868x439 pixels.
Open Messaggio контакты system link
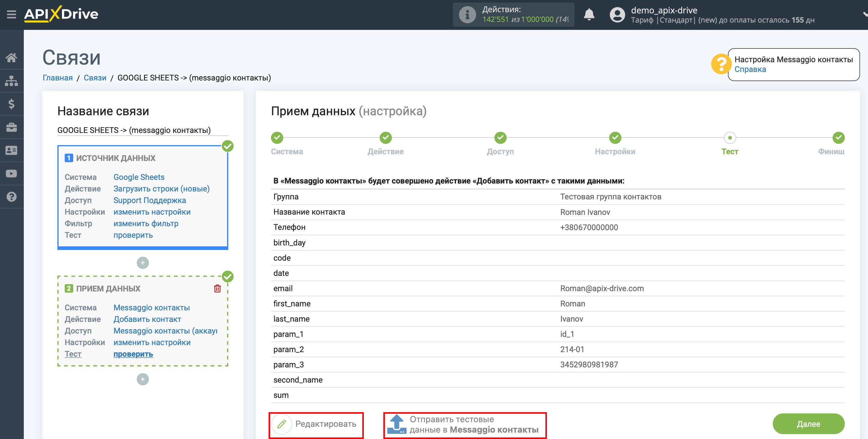pyautogui.click(x=151, y=307)
